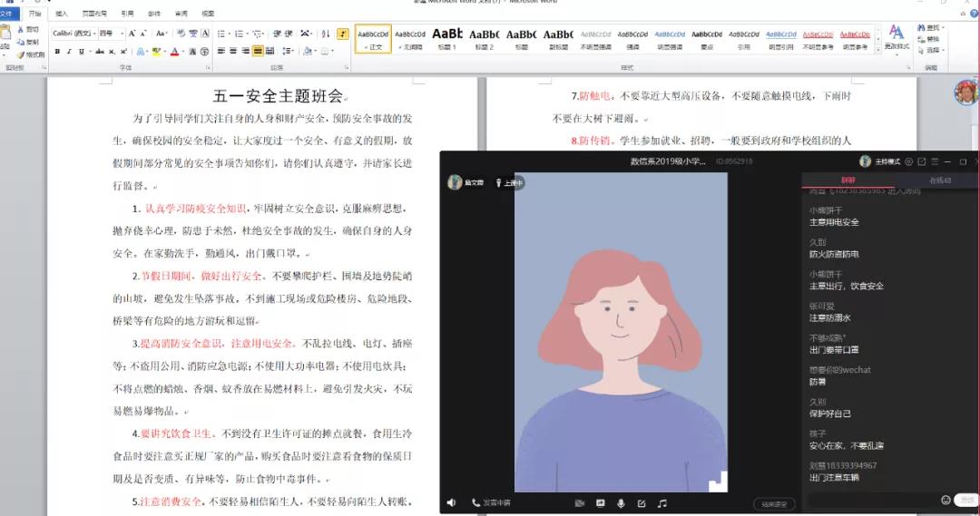Click the send button in chat

click(x=967, y=501)
